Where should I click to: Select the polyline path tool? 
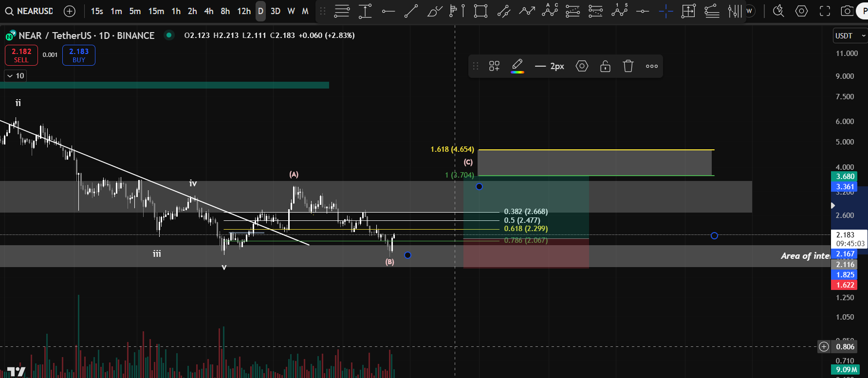[527, 11]
